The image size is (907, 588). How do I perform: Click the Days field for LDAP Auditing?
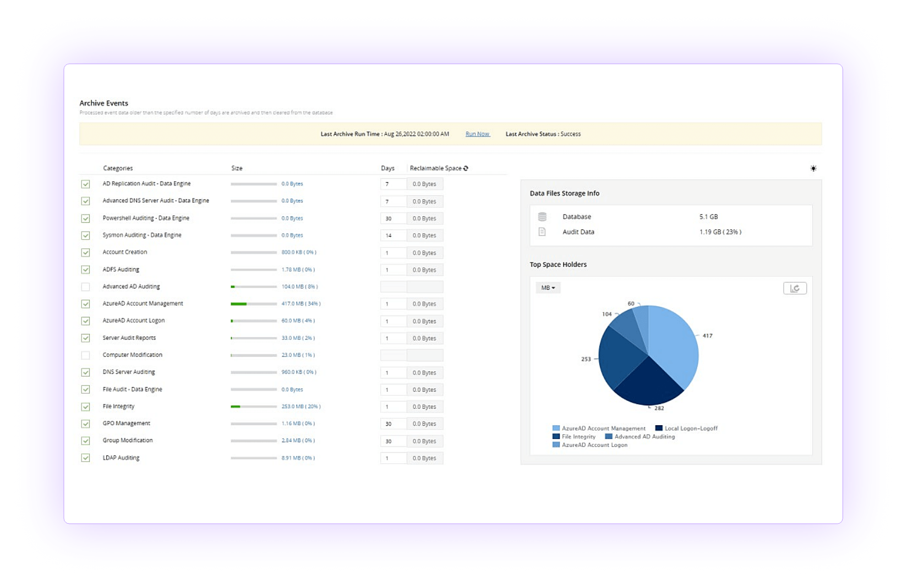394,458
